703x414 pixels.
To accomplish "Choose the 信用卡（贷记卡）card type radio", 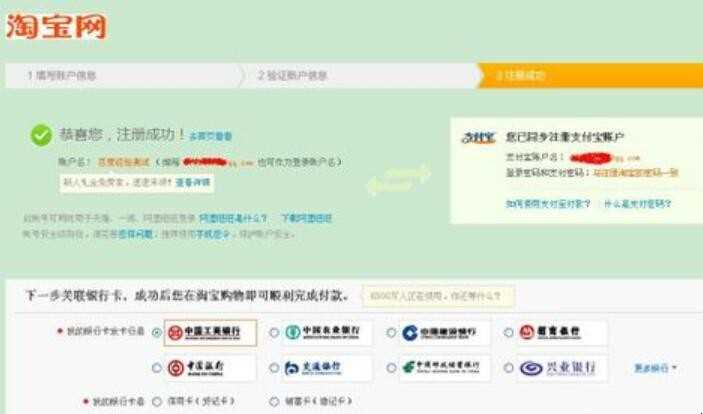I will pyautogui.click(x=156, y=401).
